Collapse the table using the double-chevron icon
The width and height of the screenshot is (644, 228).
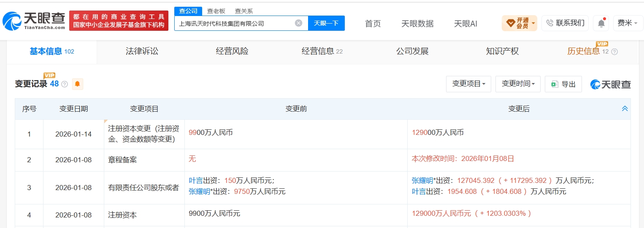tap(625, 109)
